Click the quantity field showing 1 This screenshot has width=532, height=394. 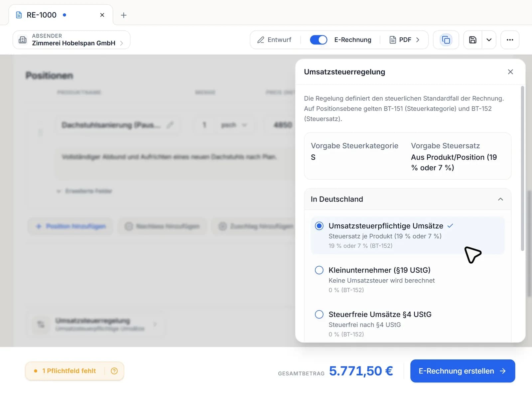click(x=204, y=125)
